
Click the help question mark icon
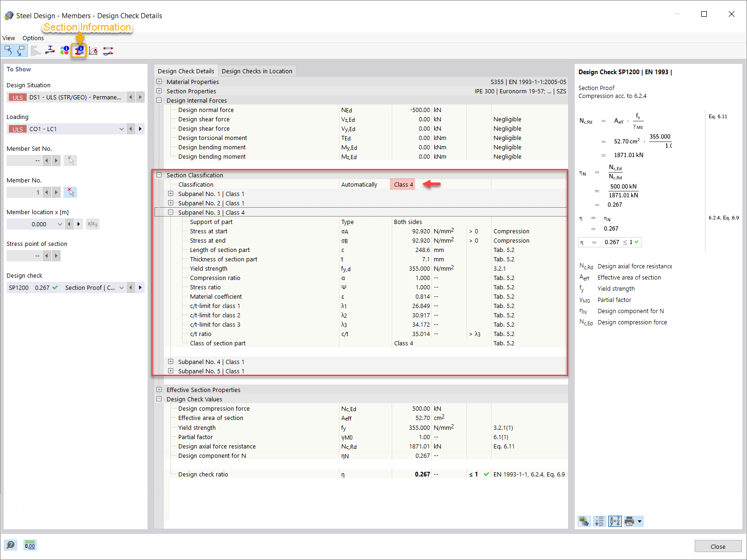tap(10, 545)
